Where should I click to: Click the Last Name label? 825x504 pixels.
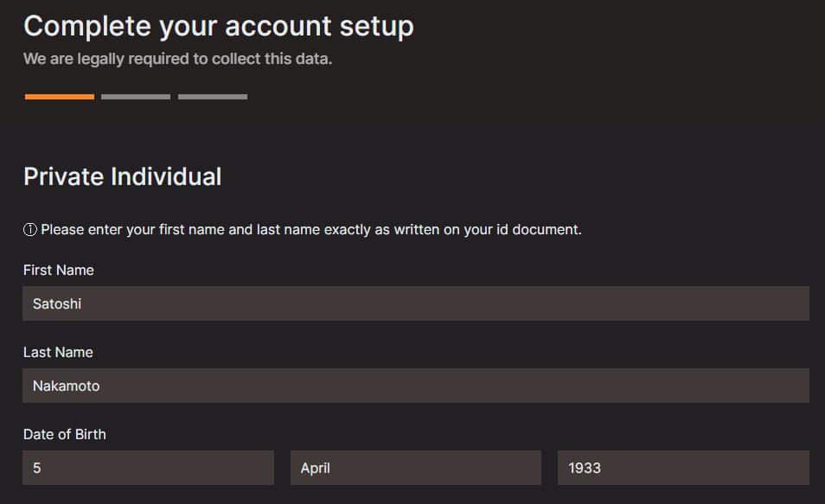click(58, 352)
